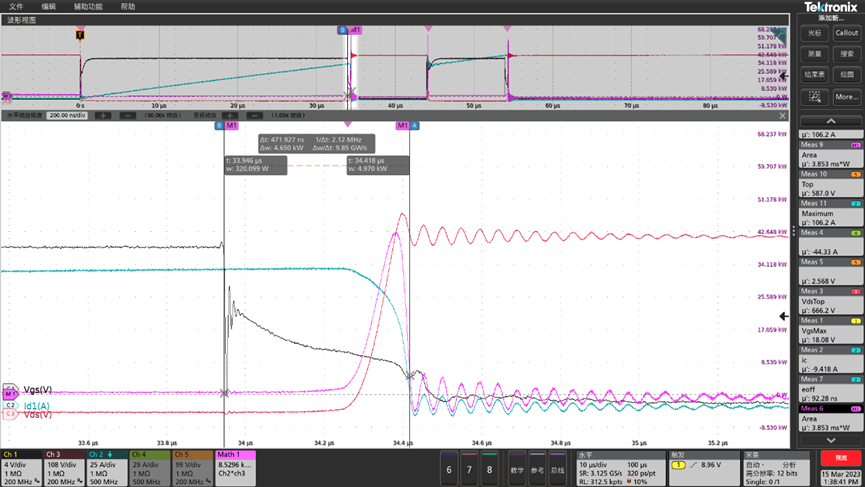Click the horizontal zoom scale 200.00 ns/div field

[65, 115]
